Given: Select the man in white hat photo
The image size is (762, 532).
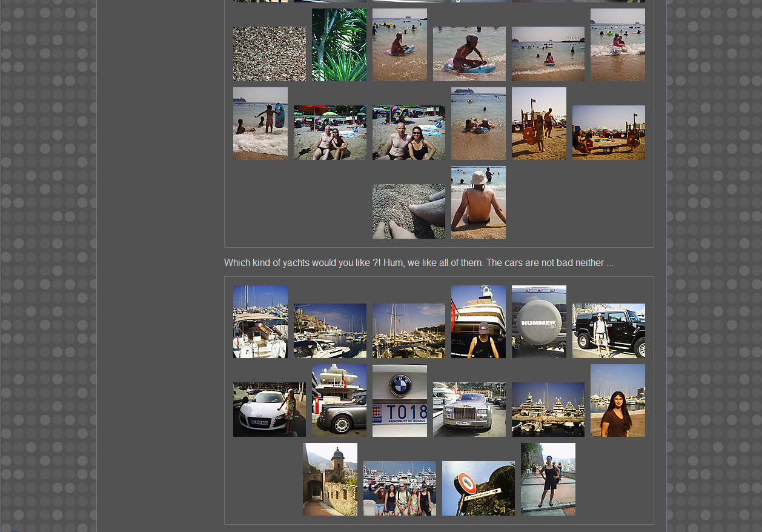Looking at the screenshot, I should 478,202.
